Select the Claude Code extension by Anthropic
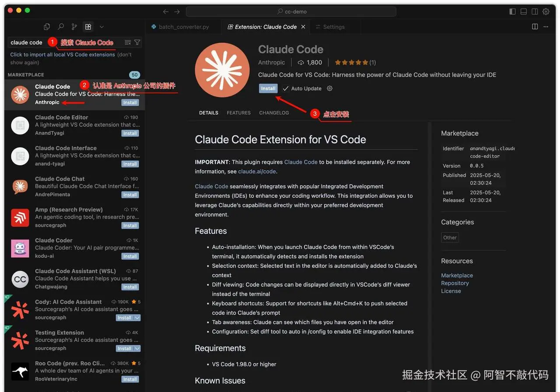Viewport: 560px width, 392px height. tap(75, 94)
